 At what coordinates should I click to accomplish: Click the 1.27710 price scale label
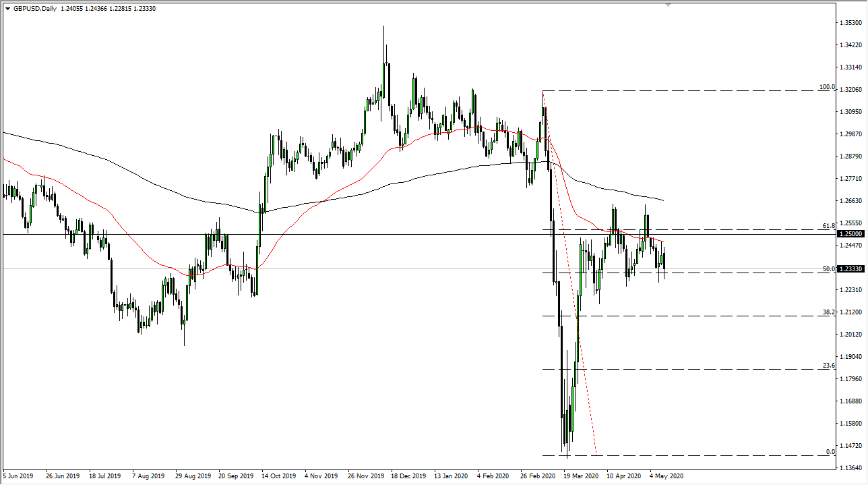coord(850,179)
